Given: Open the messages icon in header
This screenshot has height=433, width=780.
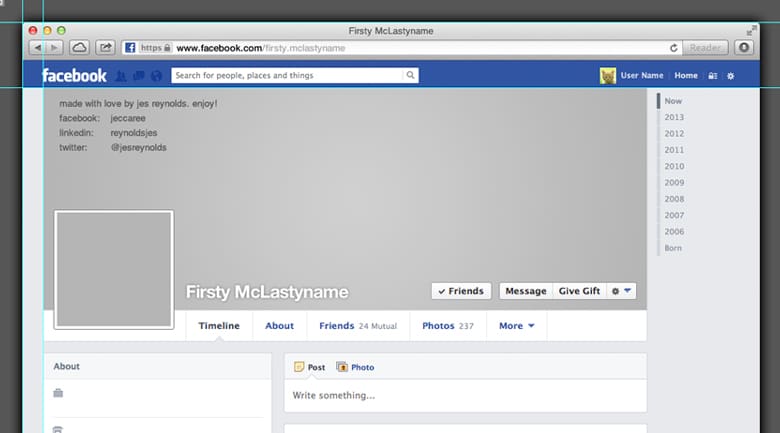Looking at the screenshot, I should click(138, 76).
